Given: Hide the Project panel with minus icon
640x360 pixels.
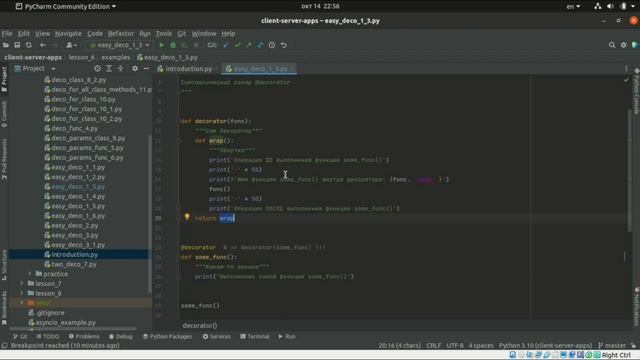Looking at the screenshot, I should pos(146,69).
